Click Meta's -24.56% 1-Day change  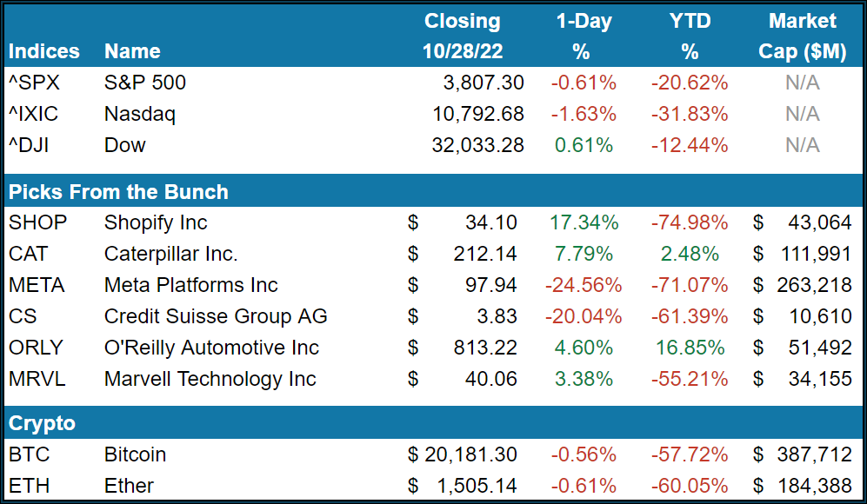(x=583, y=285)
